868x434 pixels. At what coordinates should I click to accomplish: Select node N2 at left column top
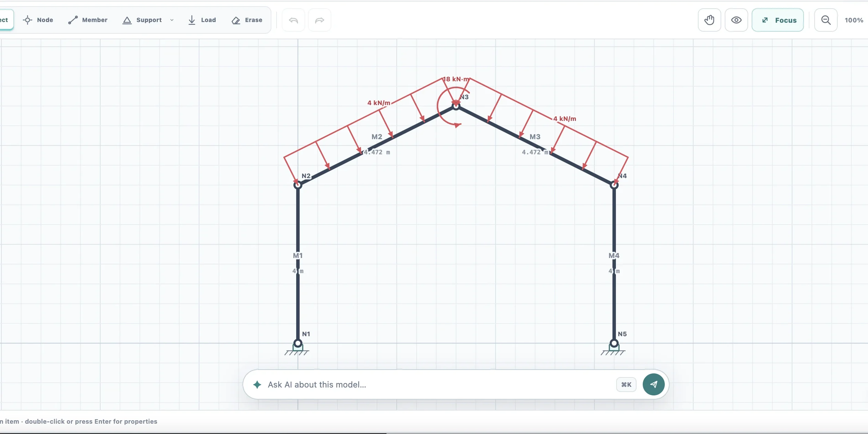point(298,185)
